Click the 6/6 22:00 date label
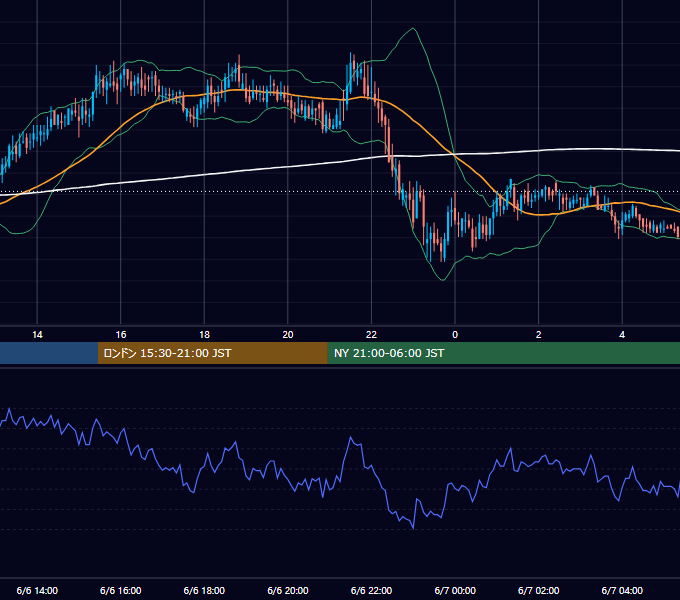Viewport: 680px width, 600px height. [x=371, y=590]
